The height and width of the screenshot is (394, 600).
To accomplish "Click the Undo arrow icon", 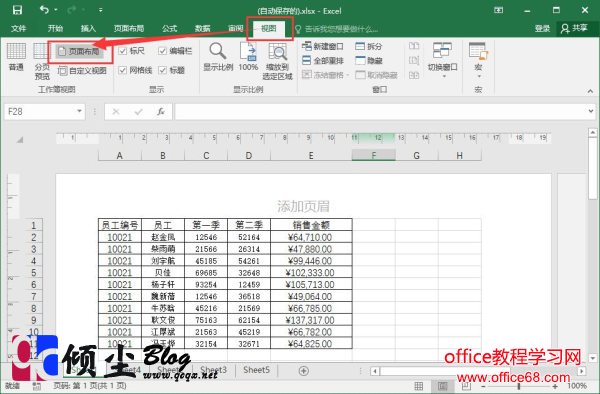I will [44, 10].
